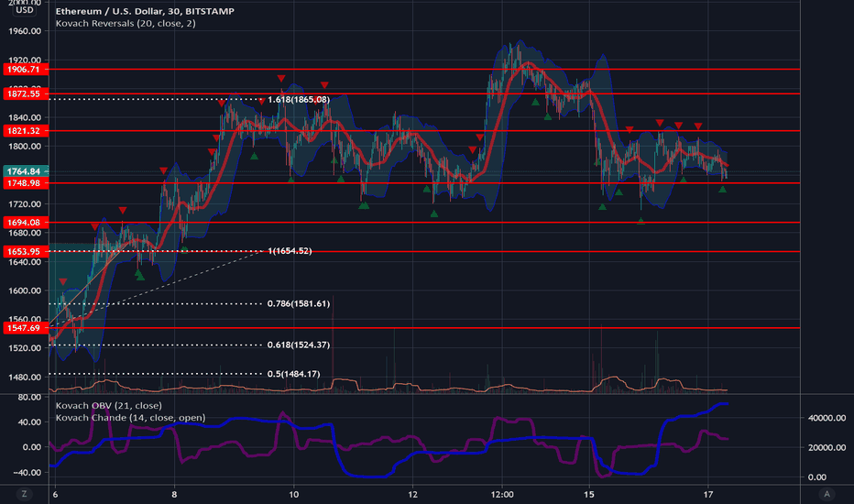This screenshot has height=504, width=854.
Task: Click date 17 on the time axis
Action: point(707,495)
